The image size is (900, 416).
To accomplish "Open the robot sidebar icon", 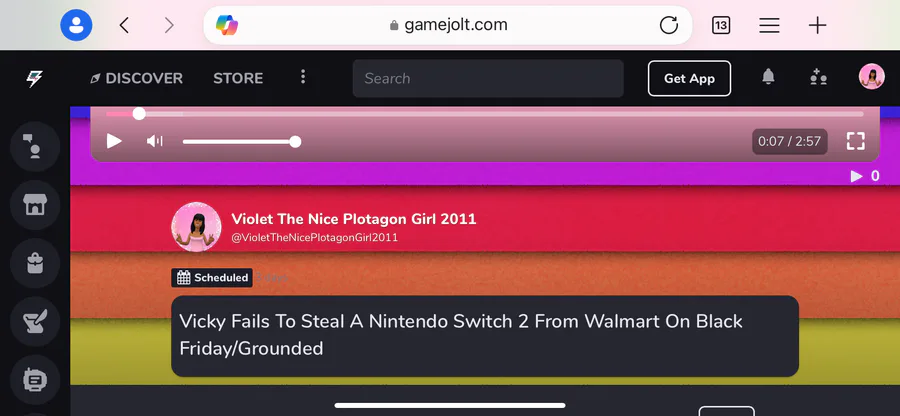I will coord(35,380).
